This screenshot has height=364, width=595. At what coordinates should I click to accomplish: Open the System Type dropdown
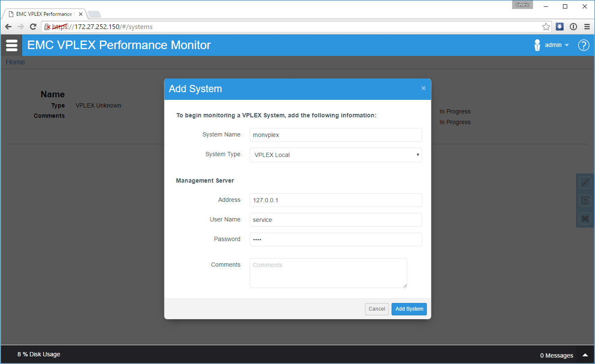(x=335, y=155)
